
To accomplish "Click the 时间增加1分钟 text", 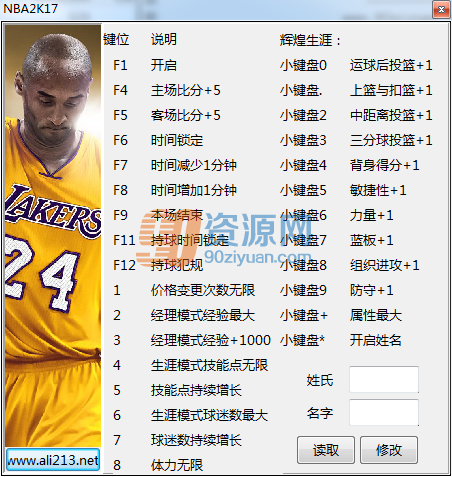I will tap(194, 190).
